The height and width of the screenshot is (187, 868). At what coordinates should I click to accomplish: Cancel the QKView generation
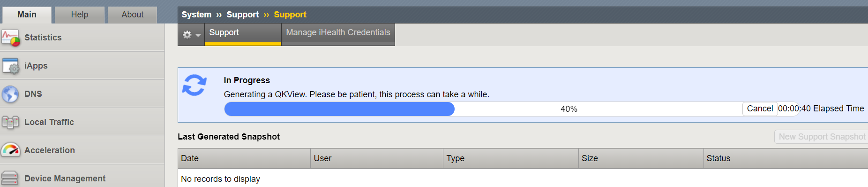coord(760,109)
